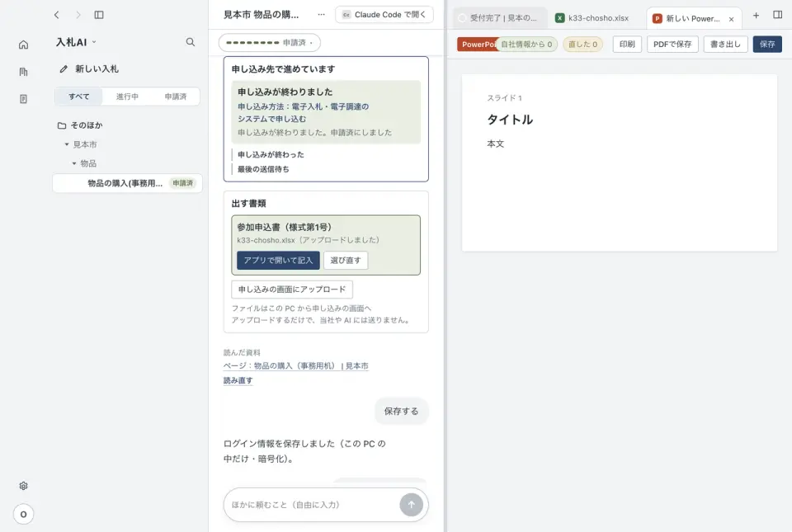
Task: Click the send arrow button
Action: pos(411,504)
